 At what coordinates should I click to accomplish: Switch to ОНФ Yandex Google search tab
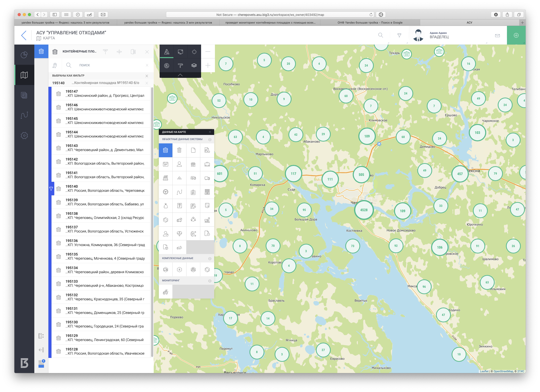(x=370, y=23)
